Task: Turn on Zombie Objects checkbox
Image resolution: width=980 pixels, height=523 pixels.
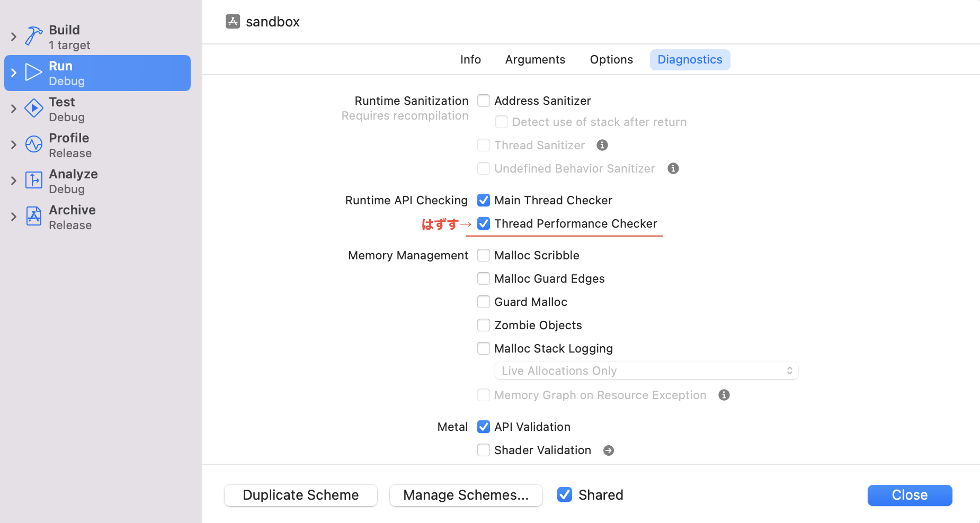Action: pyautogui.click(x=484, y=325)
